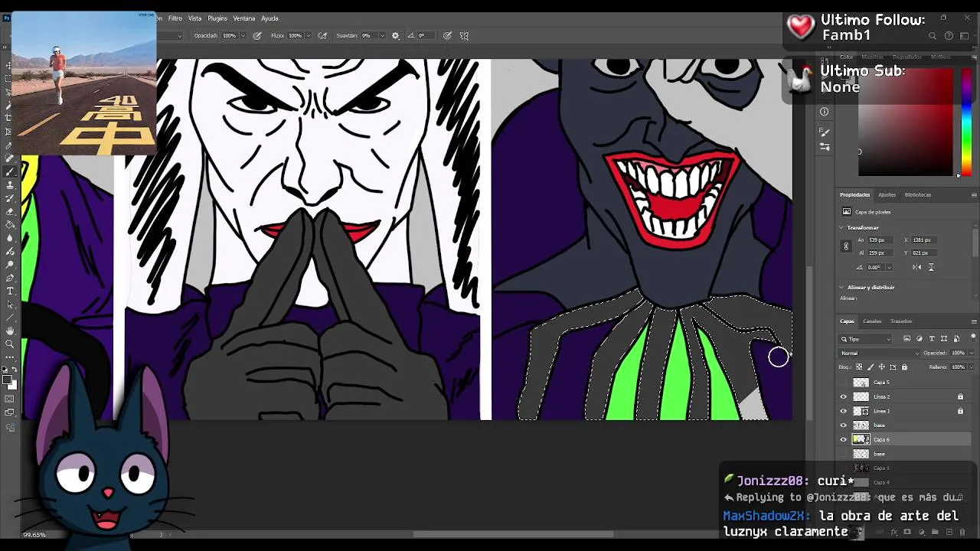Click the brush angle input field

click(x=425, y=35)
